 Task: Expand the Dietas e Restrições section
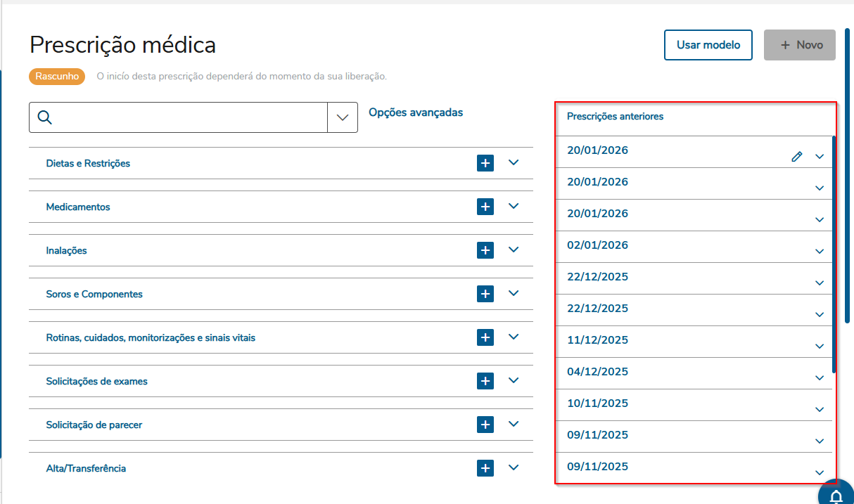pos(514,162)
